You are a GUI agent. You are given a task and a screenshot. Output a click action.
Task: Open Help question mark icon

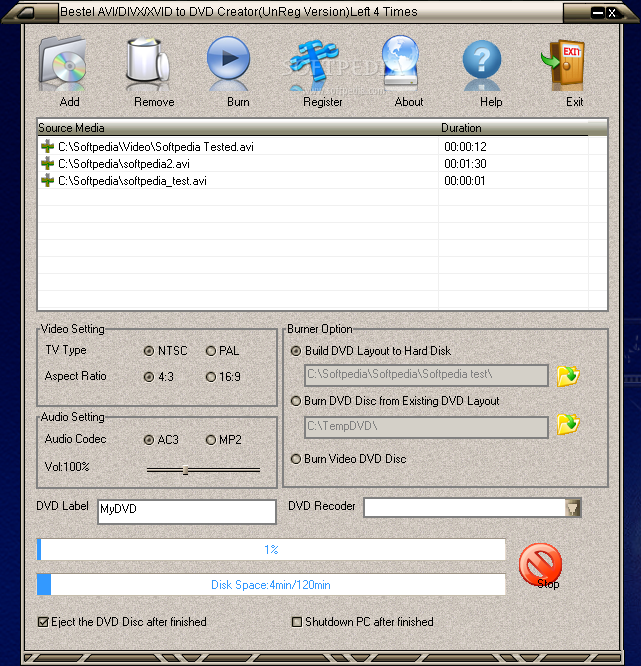point(482,64)
